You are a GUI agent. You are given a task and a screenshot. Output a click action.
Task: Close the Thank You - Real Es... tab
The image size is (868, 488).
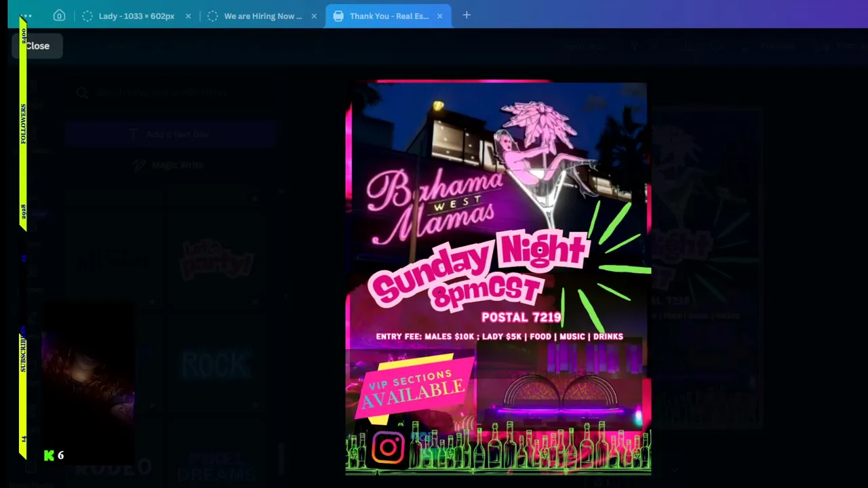pyautogui.click(x=440, y=16)
